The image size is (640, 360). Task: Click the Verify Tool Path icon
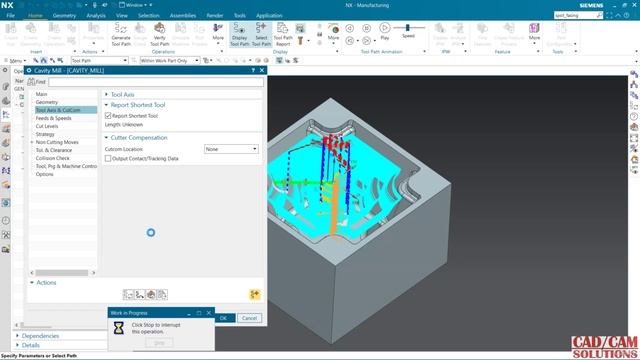point(160,34)
